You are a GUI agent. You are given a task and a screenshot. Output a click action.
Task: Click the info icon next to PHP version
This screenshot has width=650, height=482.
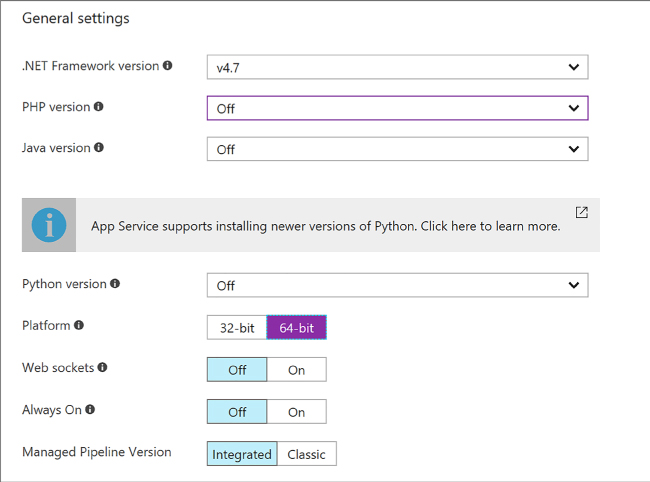pyautogui.click(x=98, y=107)
